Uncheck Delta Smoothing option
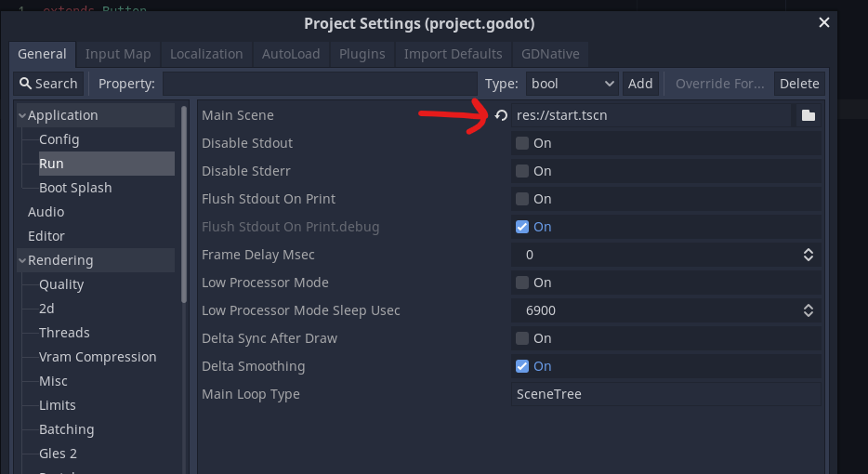The image size is (868, 474). [522, 366]
